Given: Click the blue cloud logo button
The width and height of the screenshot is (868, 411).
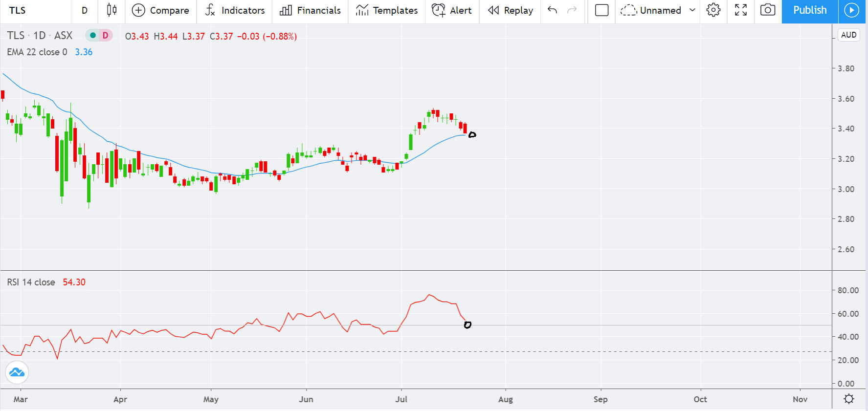Looking at the screenshot, I should coord(17,372).
